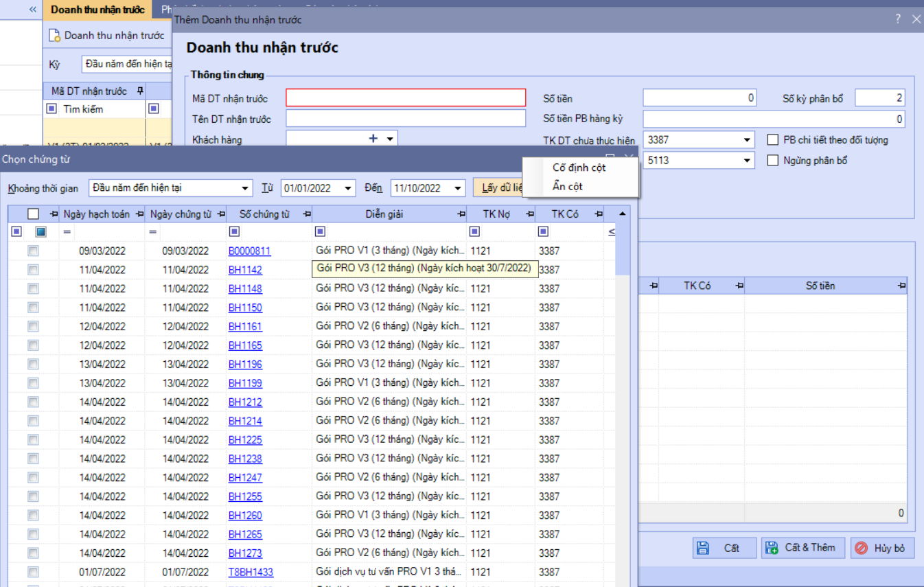The width and height of the screenshot is (924, 587).
Task: Switch to Doanh thu nhận trước tab
Action: [x=97, y=10]
